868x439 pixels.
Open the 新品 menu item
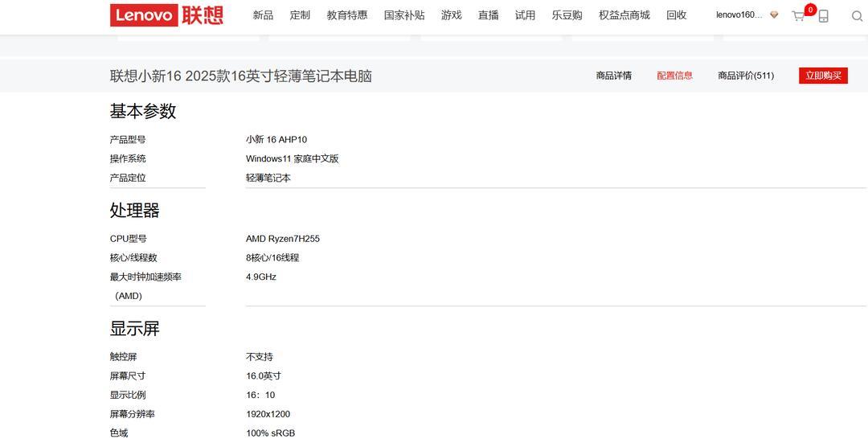click(263, 15)
